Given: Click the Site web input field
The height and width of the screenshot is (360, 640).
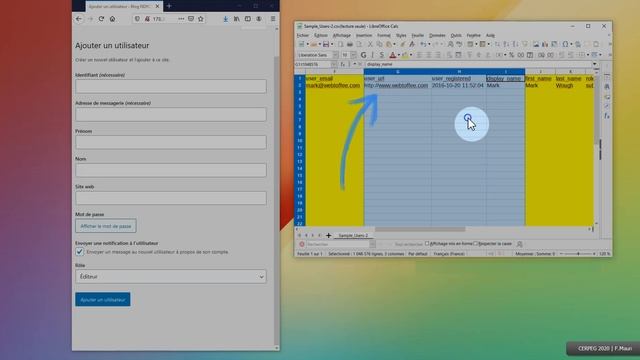Looking at the screenshot, I should tap(171, 198).
